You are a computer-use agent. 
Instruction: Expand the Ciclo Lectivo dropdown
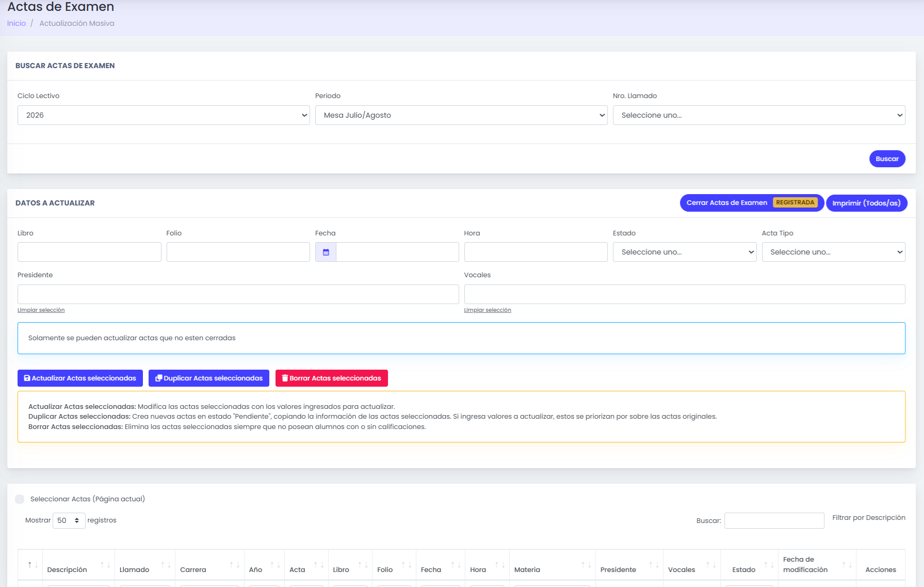tap(164, 115)
